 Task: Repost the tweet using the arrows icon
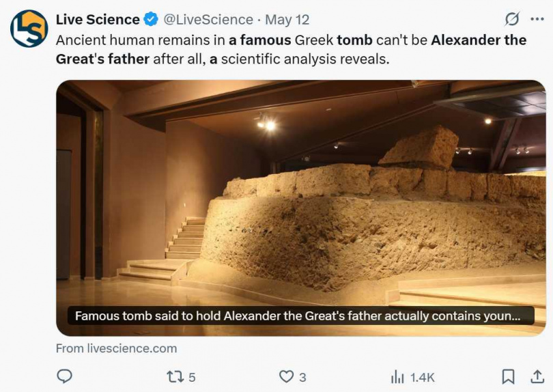(x=174, y=376)
